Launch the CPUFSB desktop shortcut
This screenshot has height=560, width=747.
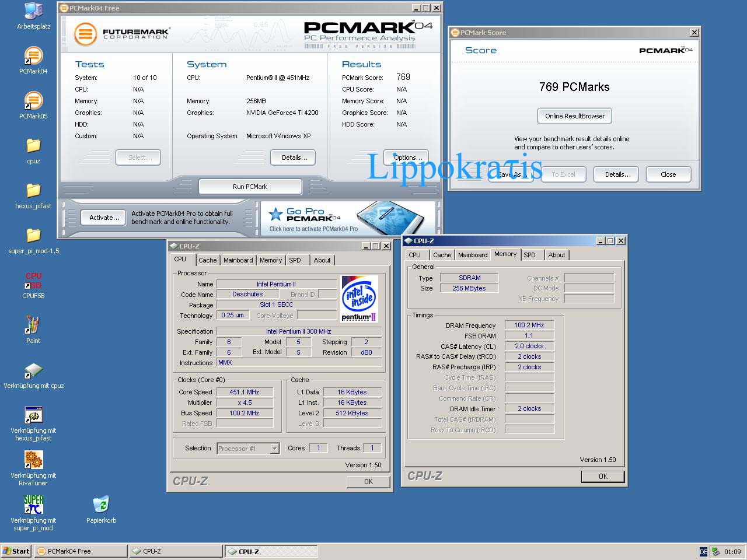click(33, 285)
